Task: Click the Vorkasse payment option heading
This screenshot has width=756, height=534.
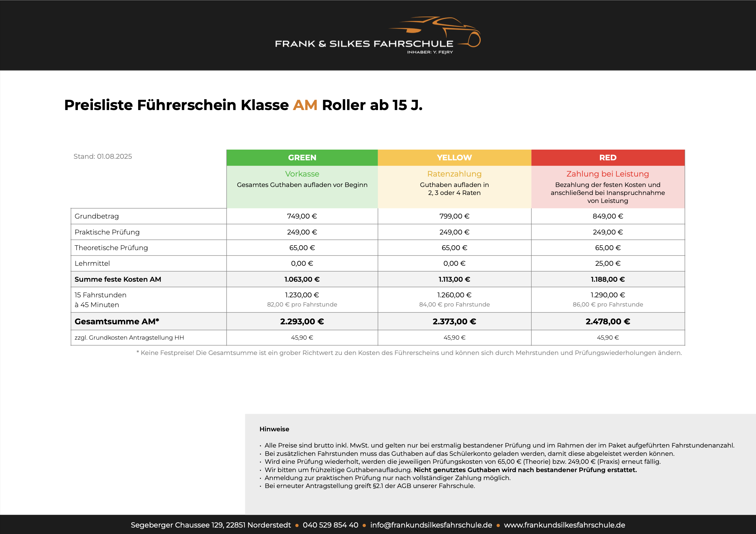Action: pos(302,174)
